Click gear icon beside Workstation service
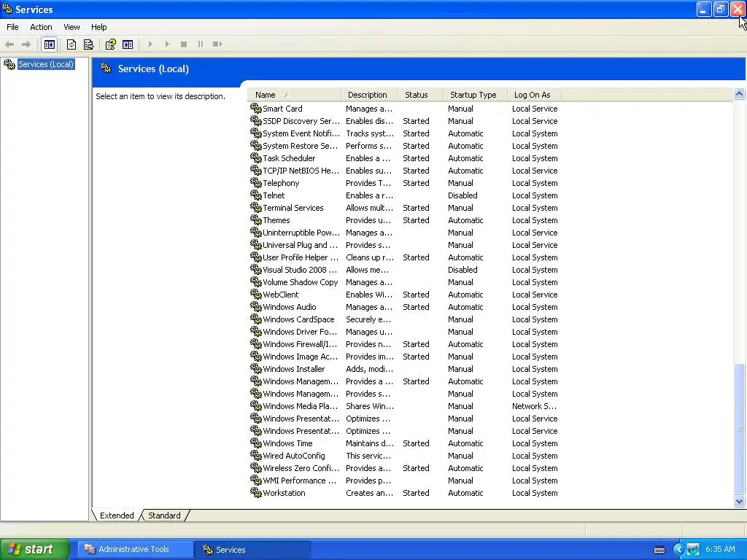The image size is (747, 560). click(256, 492)
